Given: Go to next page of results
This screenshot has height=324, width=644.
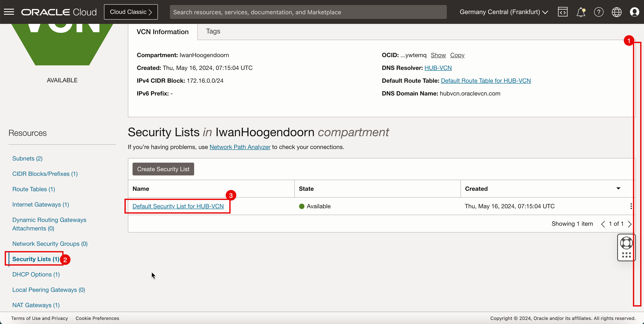Looking at the screenshot, I should point(630,224).
